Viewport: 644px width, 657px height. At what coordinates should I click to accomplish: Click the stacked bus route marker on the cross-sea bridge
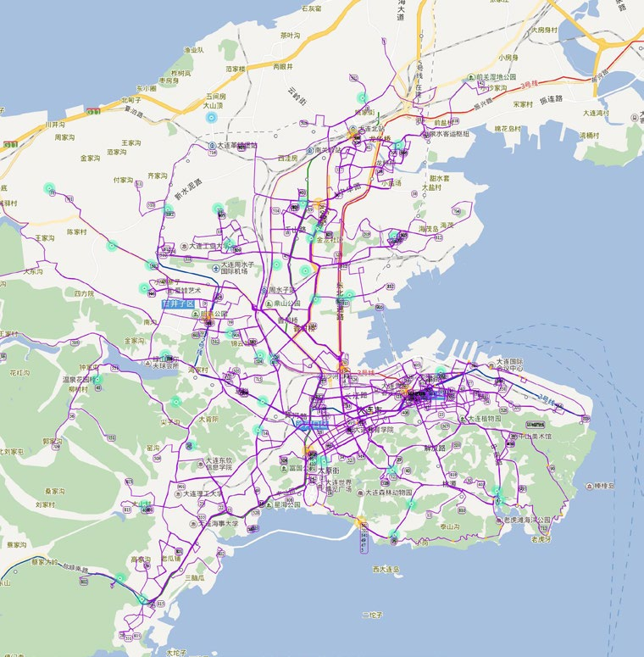pos(364,538)
